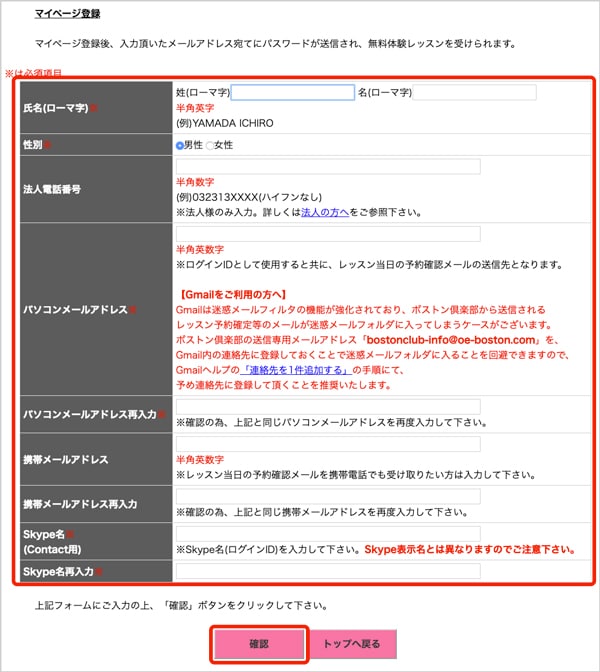Click the 【Gmailをご利用の方へ】 notice heading
The width and height of the screenshot is (600, 672).
234,295
